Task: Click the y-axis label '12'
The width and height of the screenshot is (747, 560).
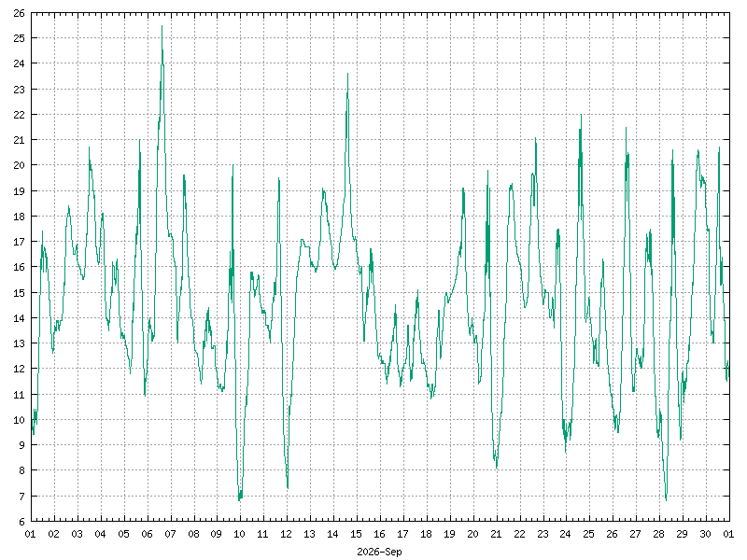Action: [x=19, y=369]
